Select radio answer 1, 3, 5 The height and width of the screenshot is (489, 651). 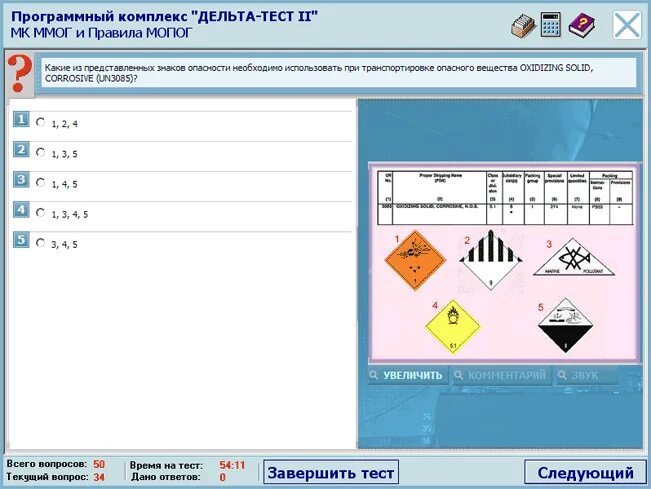[x=40, y=152]
